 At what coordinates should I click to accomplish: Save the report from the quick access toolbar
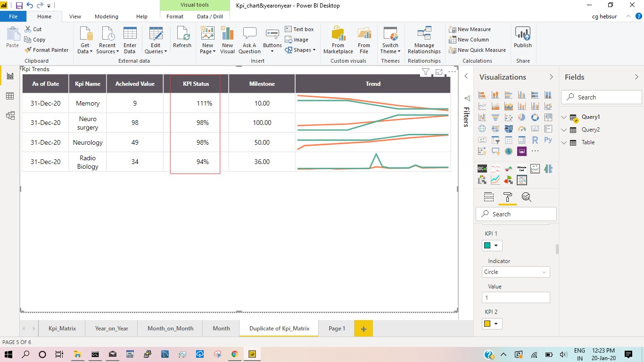[19, 6]
